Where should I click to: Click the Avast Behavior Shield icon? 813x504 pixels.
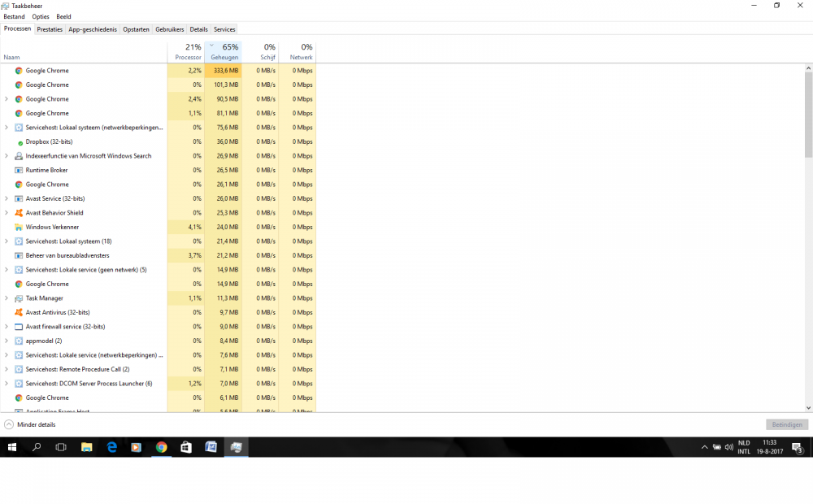pyautogui.click(x=19, y=213)
